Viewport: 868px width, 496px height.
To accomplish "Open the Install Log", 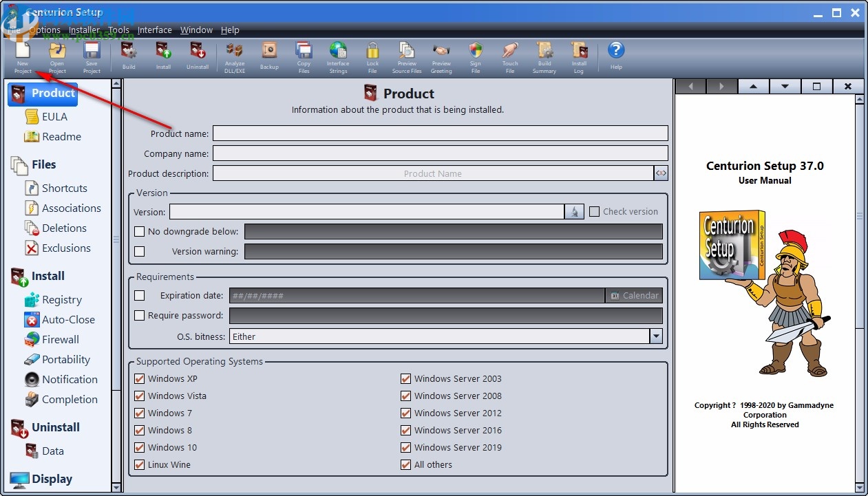I will [579, 55].
